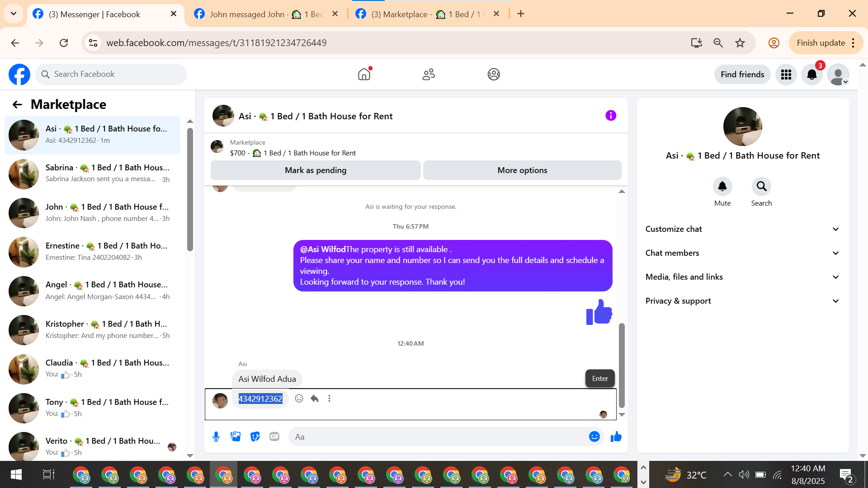Attach a photo using the image icon

236,436
